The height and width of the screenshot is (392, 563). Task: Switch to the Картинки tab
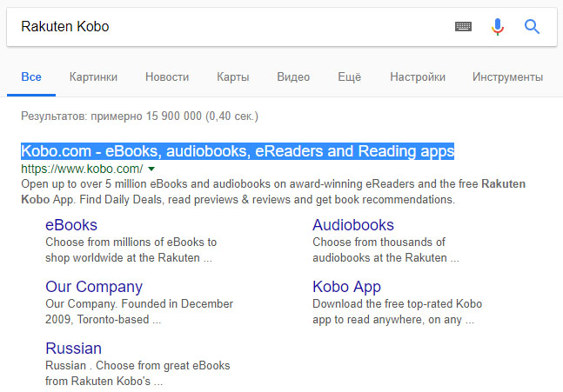[x=93, y=76]
